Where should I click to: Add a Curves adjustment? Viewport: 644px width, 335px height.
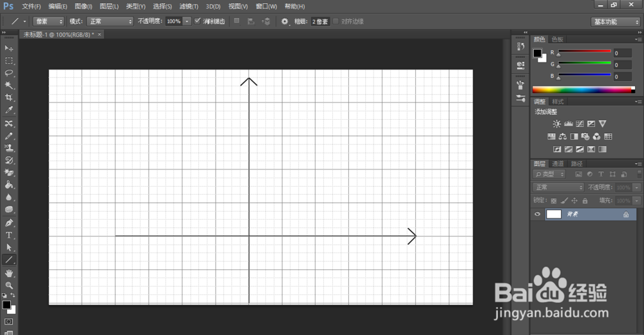[x=580, y=124]
